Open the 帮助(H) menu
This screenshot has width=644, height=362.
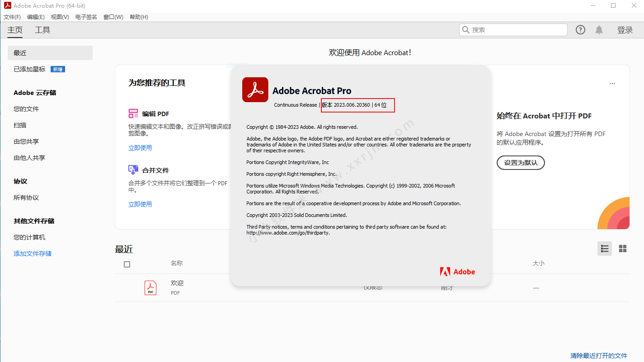(x=139, y=17)
